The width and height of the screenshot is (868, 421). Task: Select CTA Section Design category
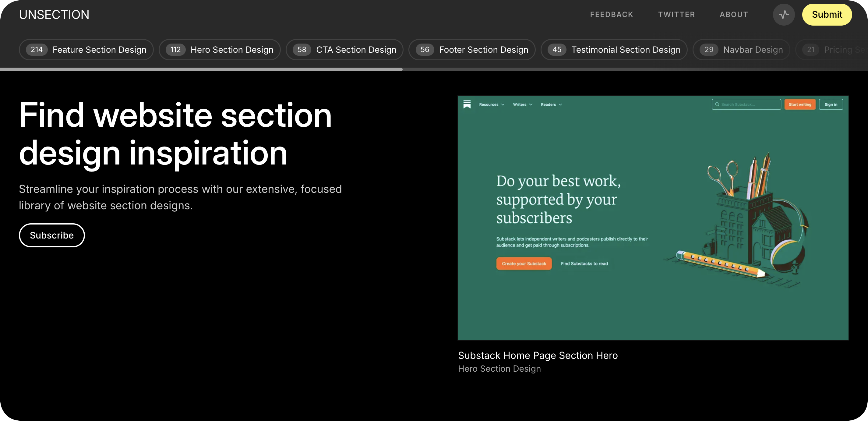coord(344,50)
